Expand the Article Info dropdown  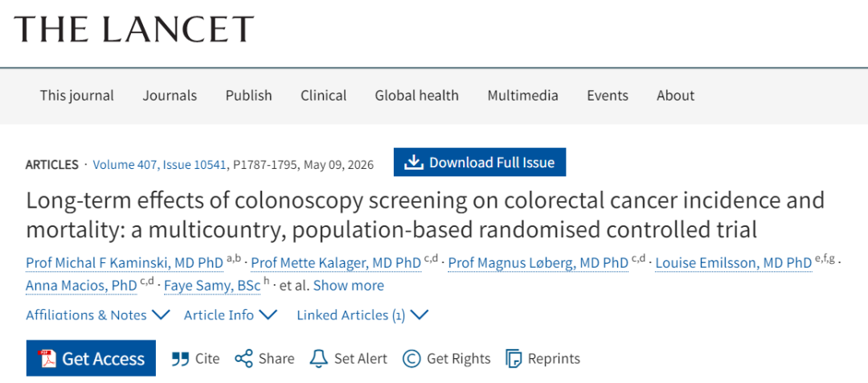point(231,315)
